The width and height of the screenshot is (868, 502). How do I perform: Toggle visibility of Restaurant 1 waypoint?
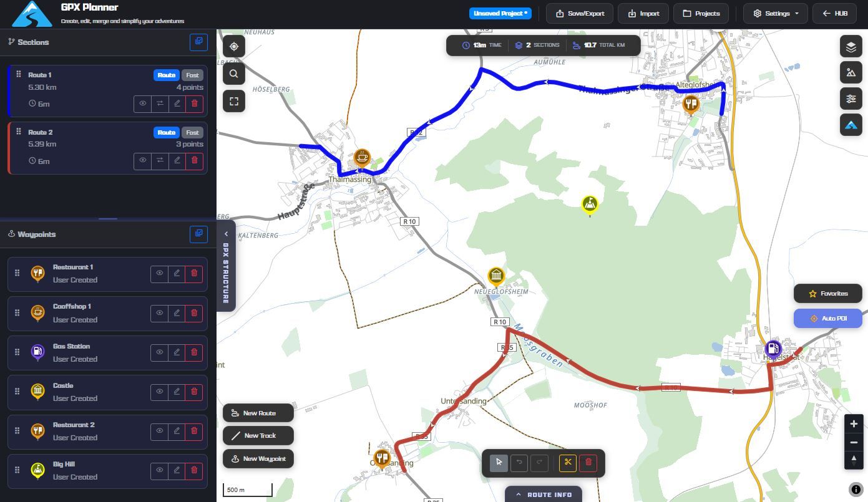point(160,273)
